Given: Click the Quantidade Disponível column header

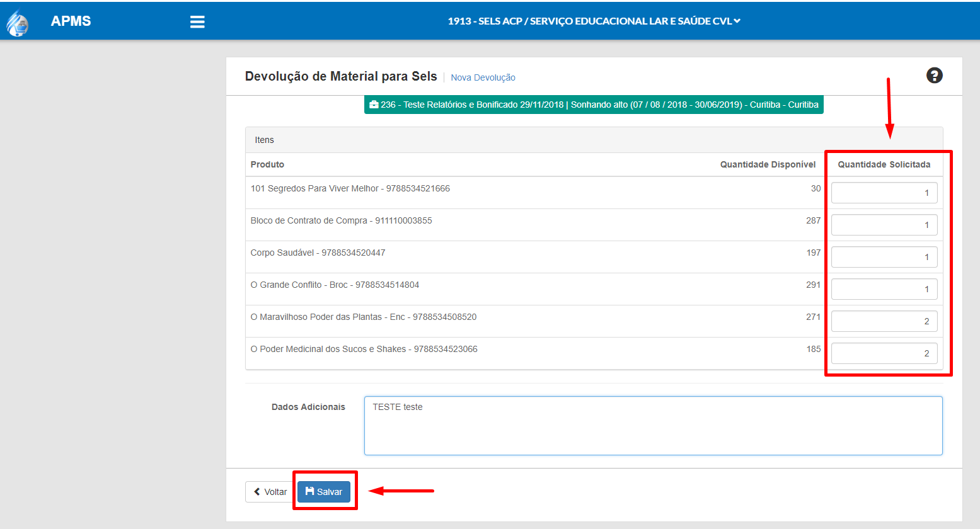Looking at the screenshot, I should click(x=768, y=164).
